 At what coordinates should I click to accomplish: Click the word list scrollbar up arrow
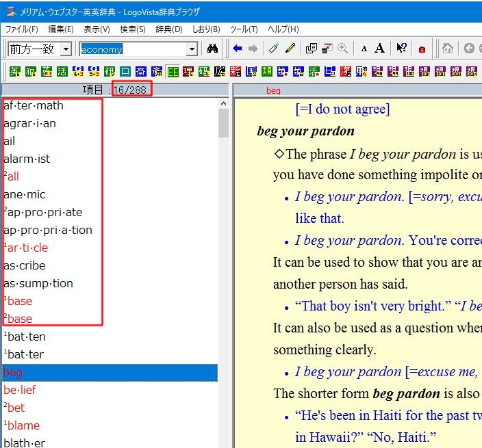point(223,104)
